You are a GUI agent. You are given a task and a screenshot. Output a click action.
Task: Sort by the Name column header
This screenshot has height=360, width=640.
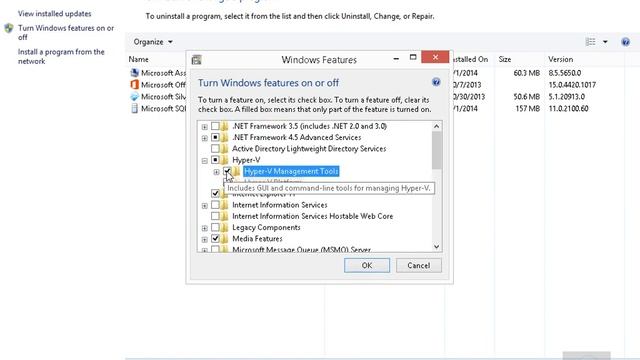[139, 59]
